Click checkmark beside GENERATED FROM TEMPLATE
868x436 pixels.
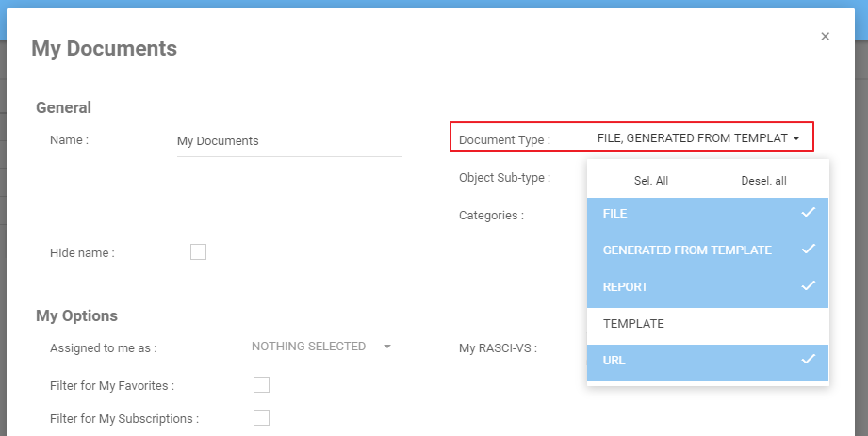tap(808, 250)
